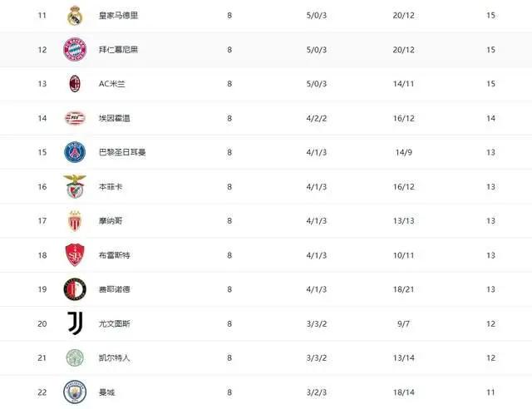Viewport: 532px width, 409px height.
Task: Click the 曼城 team name
Action: coord(107,392)
